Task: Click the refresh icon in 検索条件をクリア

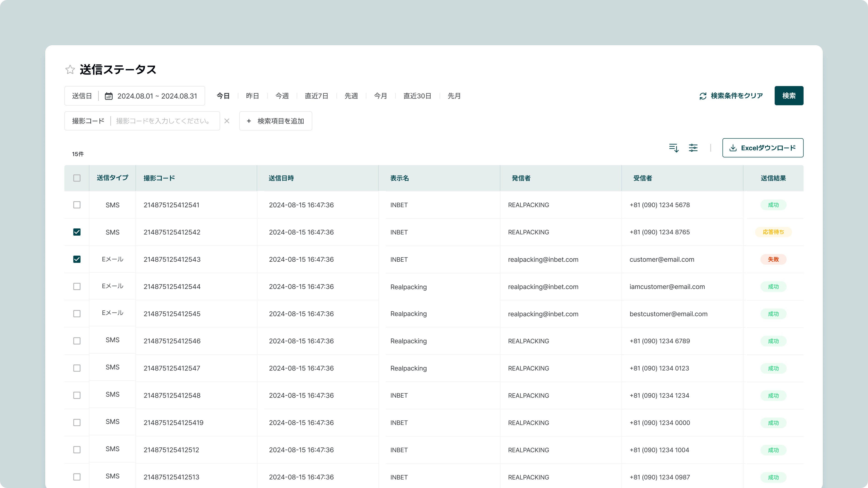Action: pyautogui.click(x=703, y=96)
